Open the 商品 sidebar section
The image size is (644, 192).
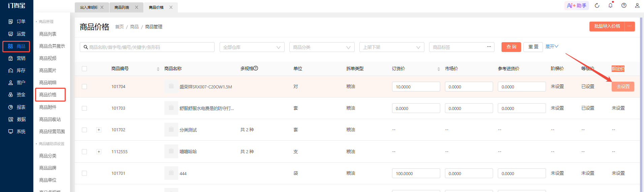[17, 46]
